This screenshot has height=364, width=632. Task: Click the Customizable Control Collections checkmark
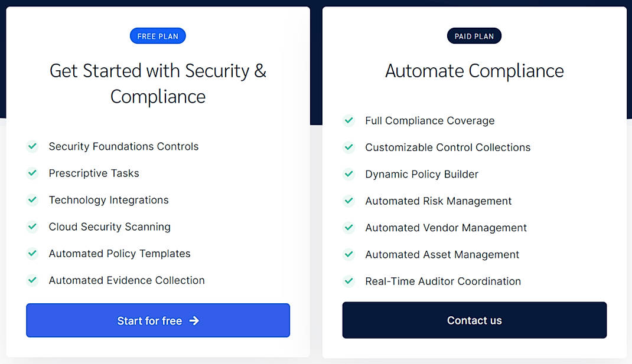pos(348,147)
